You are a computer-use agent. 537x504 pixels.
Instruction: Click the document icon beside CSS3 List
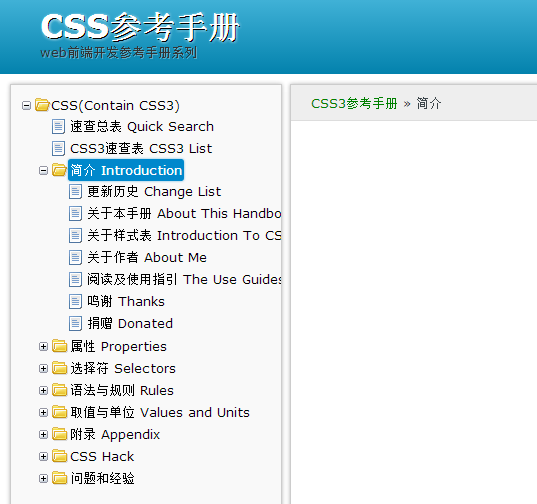click(58, 148)
